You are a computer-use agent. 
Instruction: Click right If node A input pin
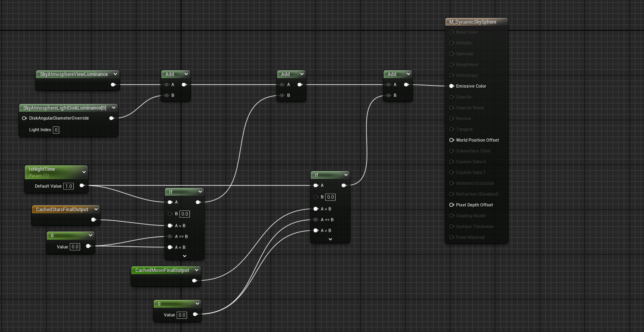click(316, 185)
